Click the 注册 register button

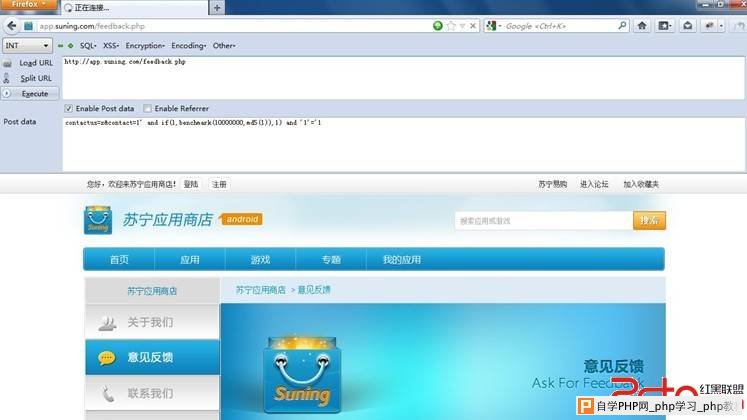tap(219, 184)
